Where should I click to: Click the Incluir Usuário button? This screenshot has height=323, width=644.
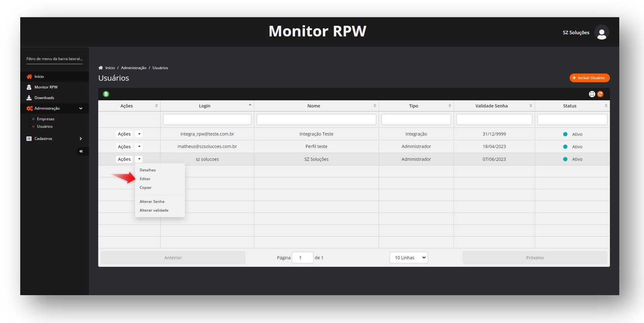tap(589, 78)
